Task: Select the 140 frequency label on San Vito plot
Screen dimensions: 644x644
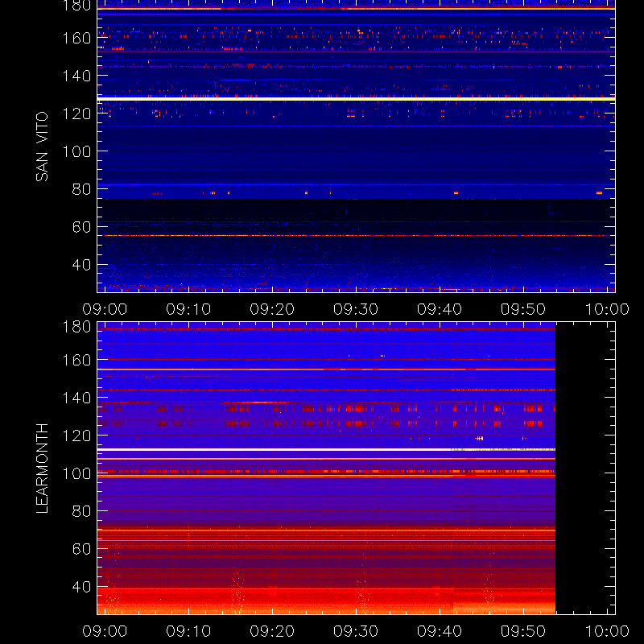Action: tap(76, 76)
